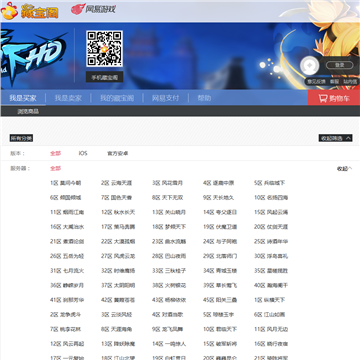The image size is (360, 360).
Task: Open the 网易支付 menu item
Action: (x=165, y=98)
